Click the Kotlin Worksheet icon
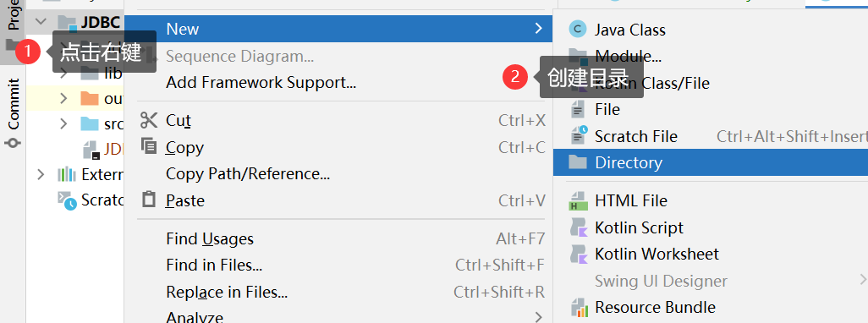The image size is (868, 323). [x=578, y=254]
